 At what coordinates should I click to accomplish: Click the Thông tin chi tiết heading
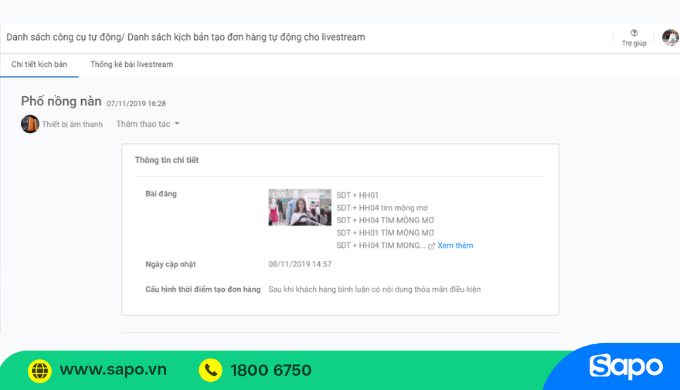coord(167,160)
